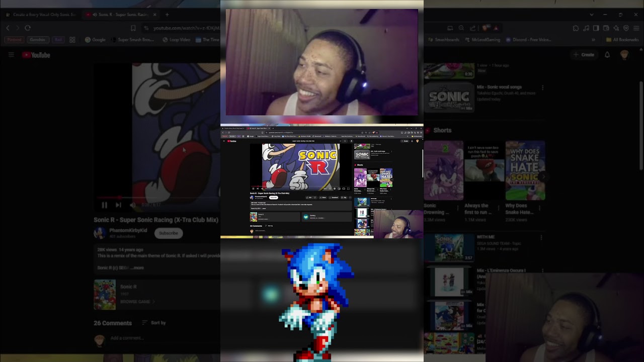This screenshot has width=644, height=362.
Task: Open a new tab with the plus button
Action: point(167,15)
